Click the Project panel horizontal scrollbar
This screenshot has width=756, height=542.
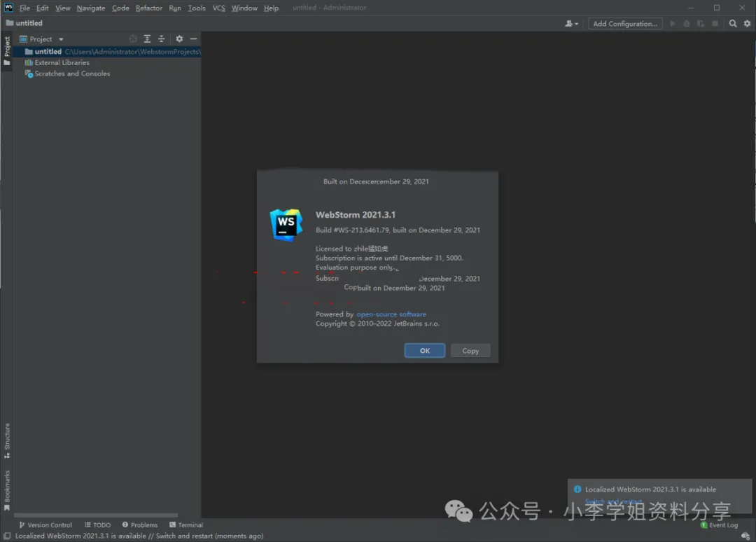coord(96,515)
